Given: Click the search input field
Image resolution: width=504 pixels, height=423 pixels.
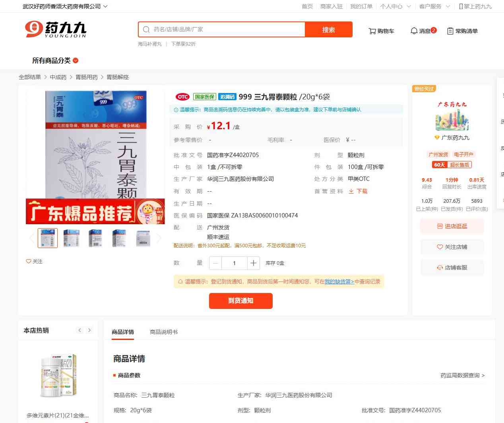Looking at the screenshot, I should click(227, 29).
